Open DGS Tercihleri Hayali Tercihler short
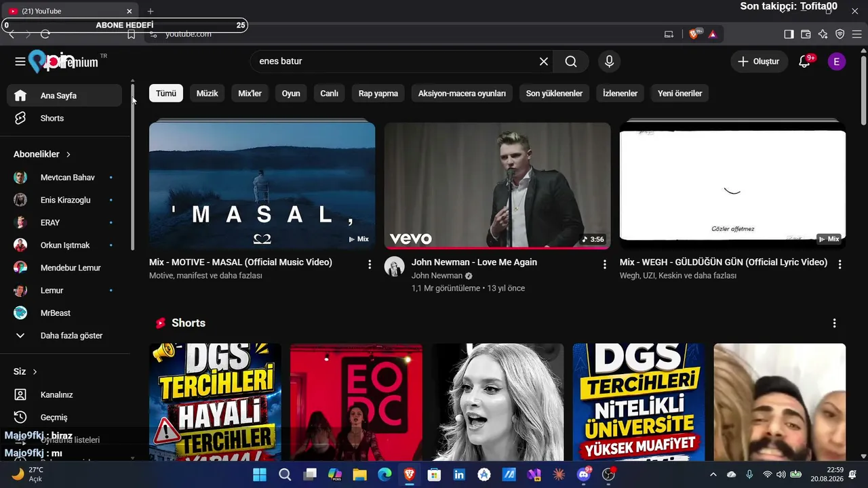The width and height of the screenshot is (868, 488). (215, 402)
